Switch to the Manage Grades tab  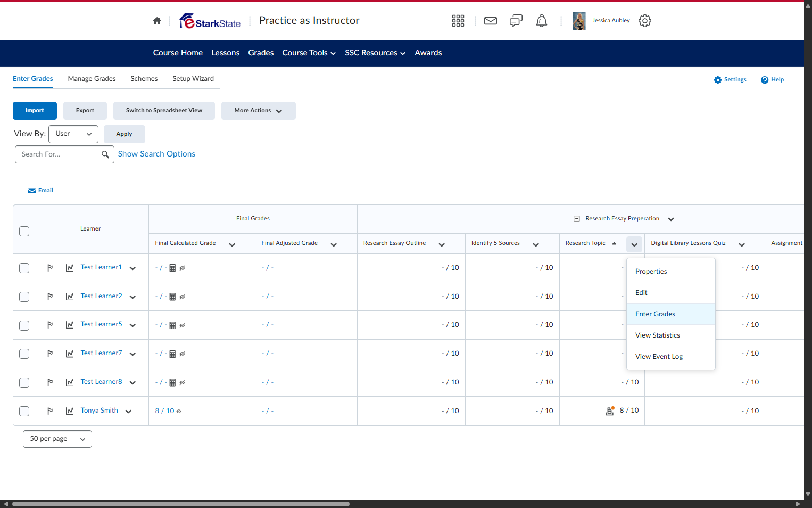coord(92,79)
